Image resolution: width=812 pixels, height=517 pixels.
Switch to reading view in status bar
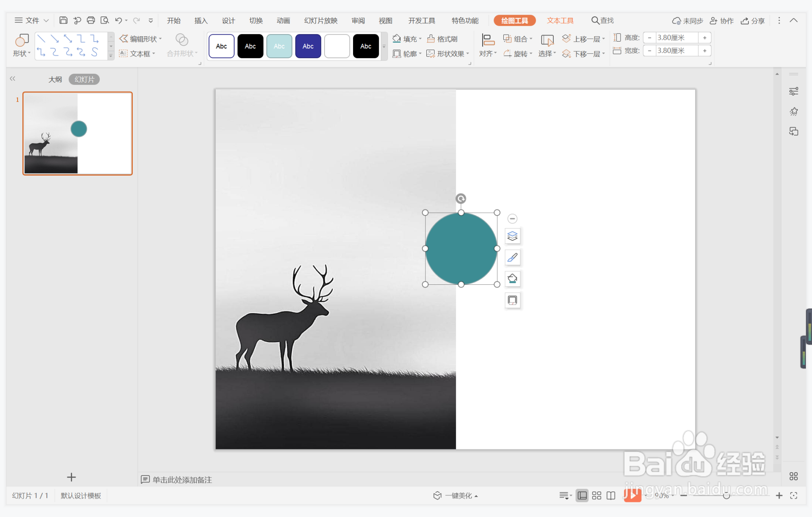pos(611,495)
